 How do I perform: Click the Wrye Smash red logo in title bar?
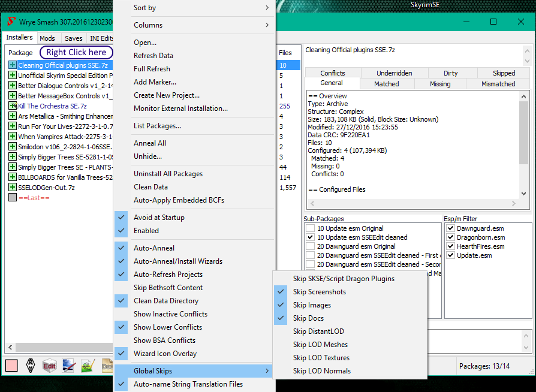(11, 22)
